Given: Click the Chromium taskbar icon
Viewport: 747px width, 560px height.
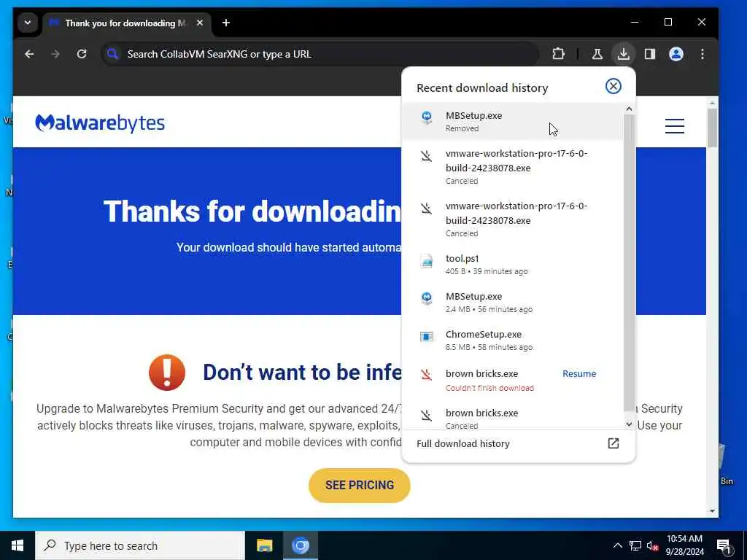Looking at the screenshot, I should (x=300, y=545).
